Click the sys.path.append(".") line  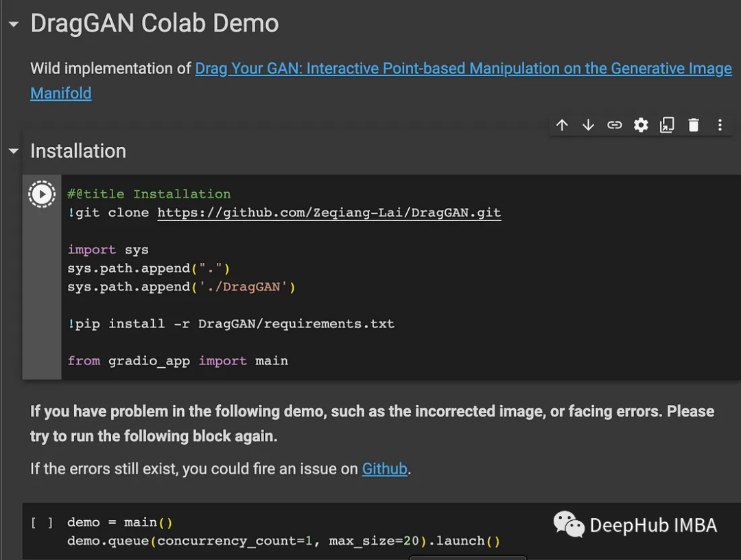[x=148, y=268]
